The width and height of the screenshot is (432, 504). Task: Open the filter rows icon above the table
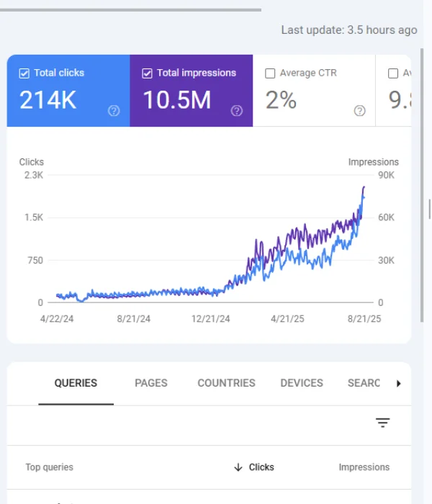click(x=382, y=423)
